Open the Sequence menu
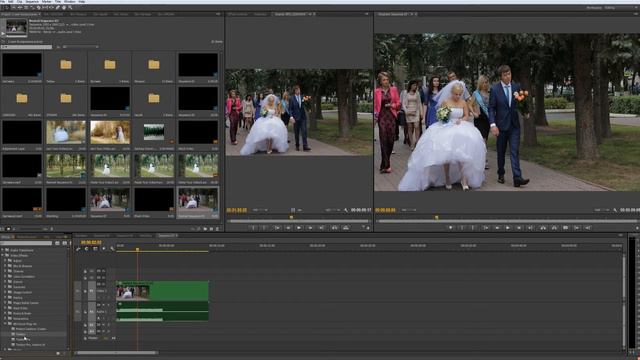Screen dimensions: 640x360 (32, 2)
